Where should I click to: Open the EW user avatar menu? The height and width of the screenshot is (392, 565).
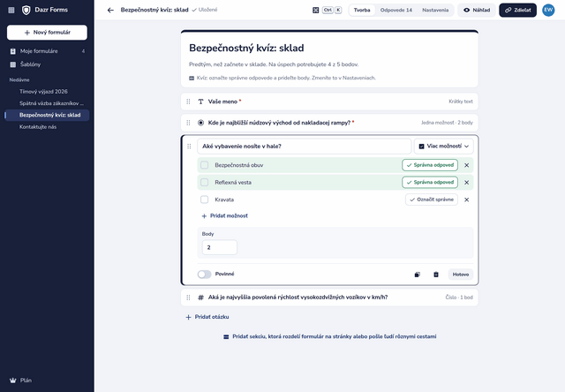548,10
